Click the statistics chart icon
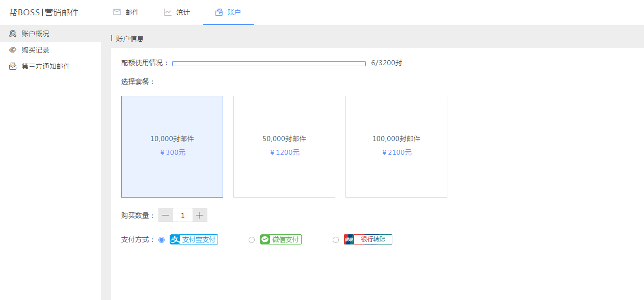The image size is (644, 300). (x=168, y=12)
